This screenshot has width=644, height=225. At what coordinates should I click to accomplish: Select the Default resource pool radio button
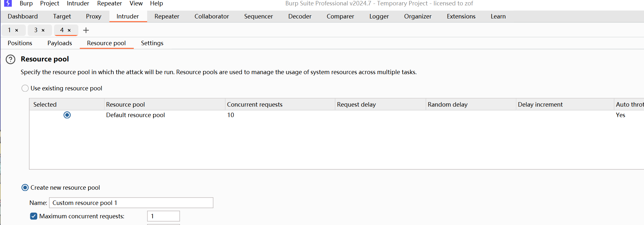pos(67,115)
